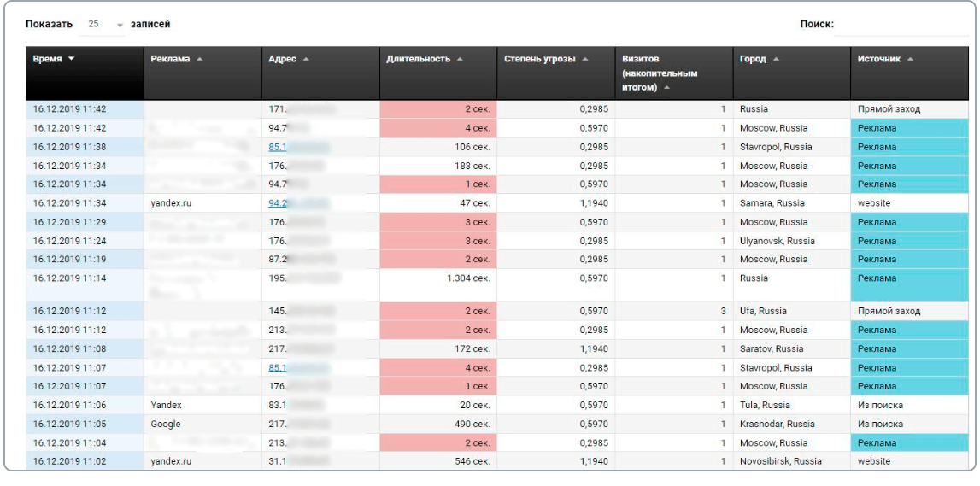
Task: Click Реклама source cell in Saratov row
Action: pyautogui.click(x=910, y=349)
